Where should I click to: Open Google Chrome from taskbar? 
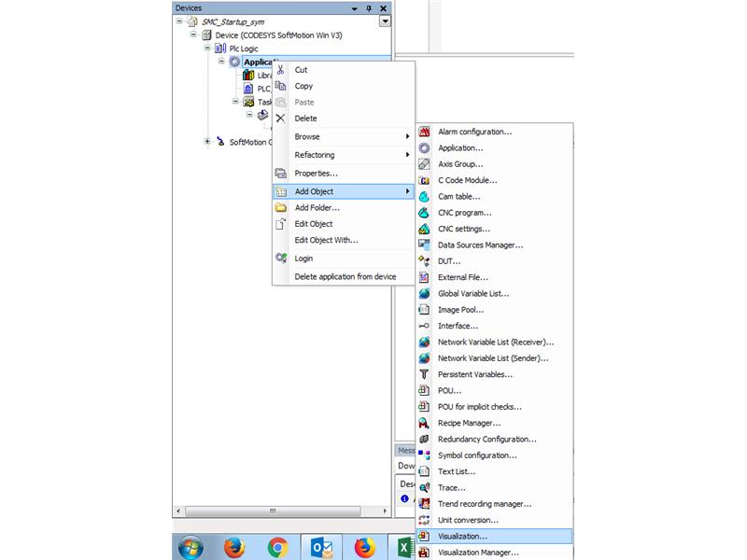point(277,547)
